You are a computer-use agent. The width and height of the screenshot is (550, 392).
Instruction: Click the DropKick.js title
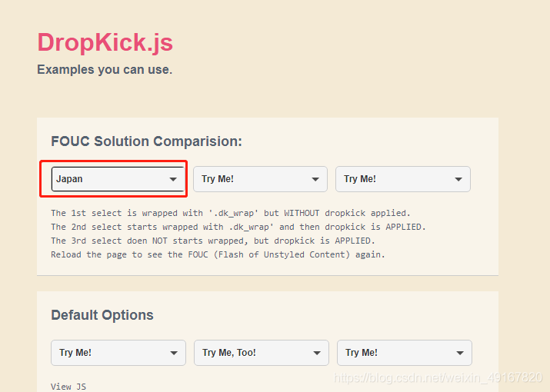(105, 42)
